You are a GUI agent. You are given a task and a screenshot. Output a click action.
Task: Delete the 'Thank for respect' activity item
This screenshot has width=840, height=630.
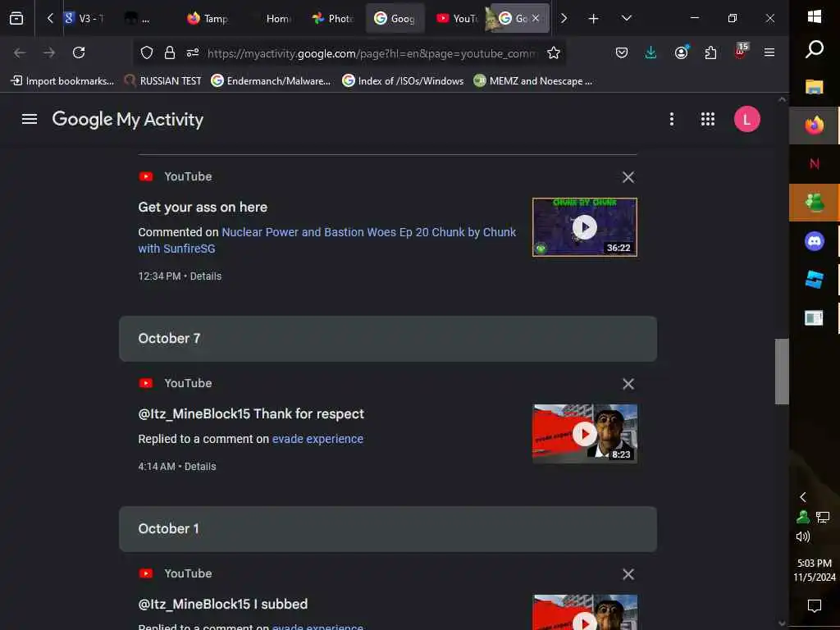coord(628,384)
